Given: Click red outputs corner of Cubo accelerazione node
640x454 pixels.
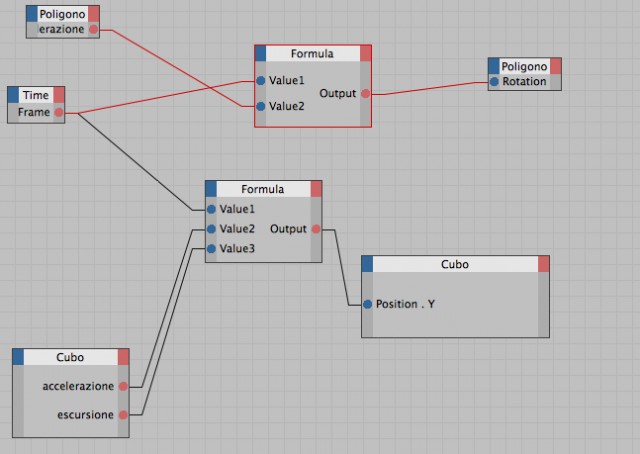Looking at the screenshot, I should (123, 357).
